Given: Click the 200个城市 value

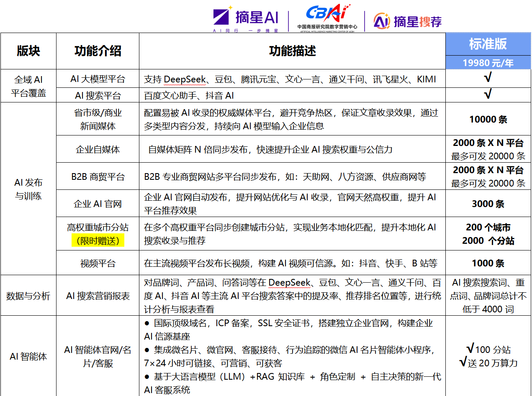Looking at the screenshot, I should (x=488, y=227).
